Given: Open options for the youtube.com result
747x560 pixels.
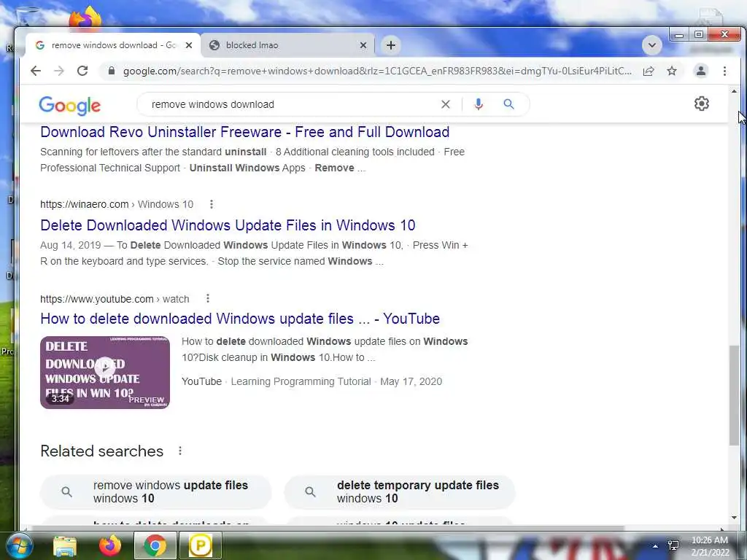Looking at the screenshot, I should [208, 298].
